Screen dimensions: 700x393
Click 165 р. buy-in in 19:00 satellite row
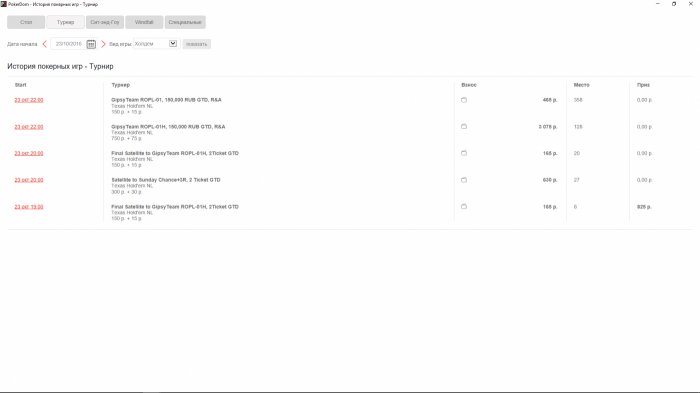[x=550, y=207]
